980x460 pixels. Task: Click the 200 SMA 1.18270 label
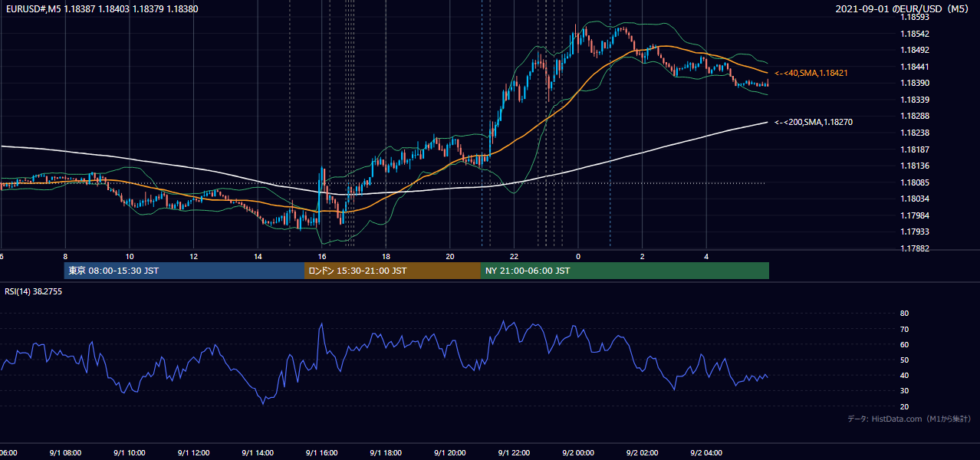[x=814, y=122]
